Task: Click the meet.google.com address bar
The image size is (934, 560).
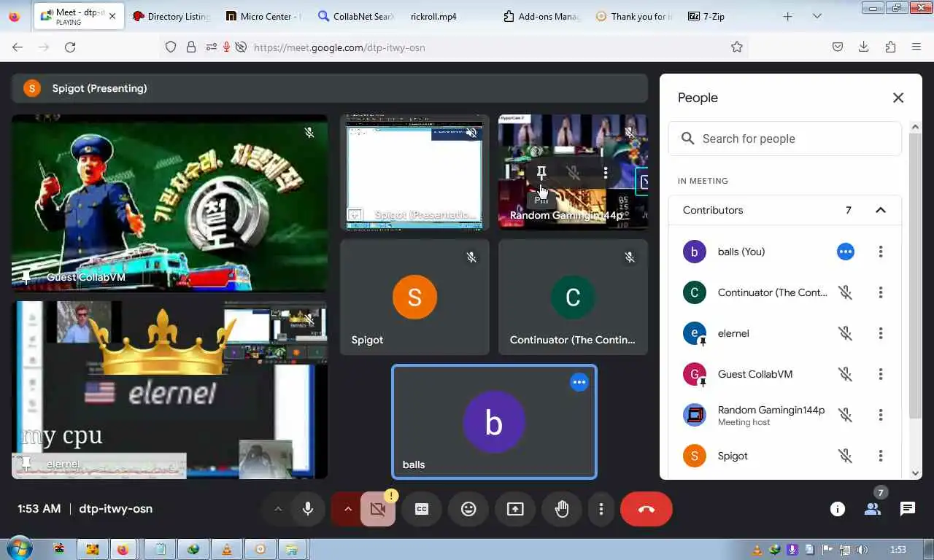Action: click(452, 47)
